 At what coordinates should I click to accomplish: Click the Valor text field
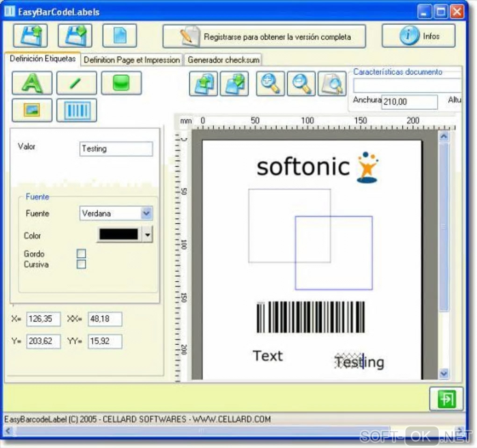coord(116,149)
